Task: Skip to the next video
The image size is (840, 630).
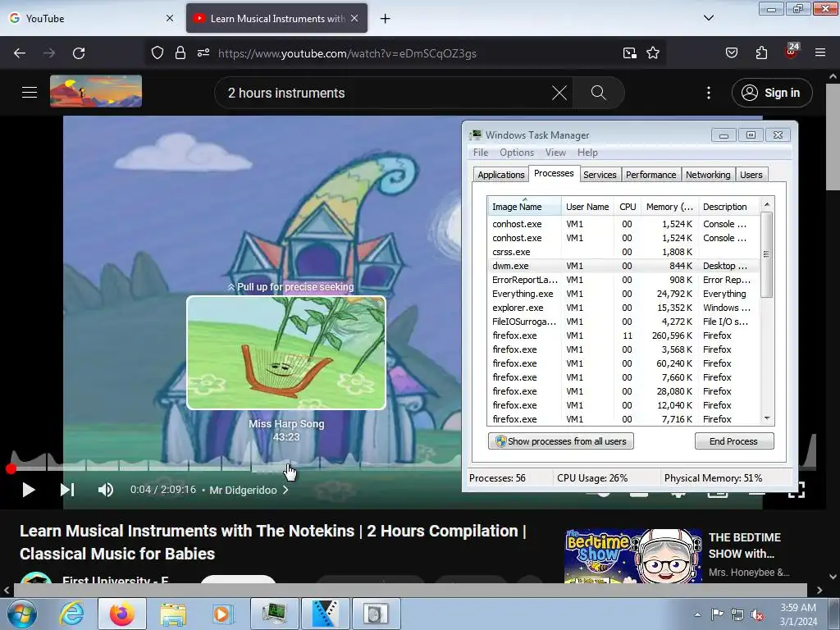Action: (x=67, y=490)
